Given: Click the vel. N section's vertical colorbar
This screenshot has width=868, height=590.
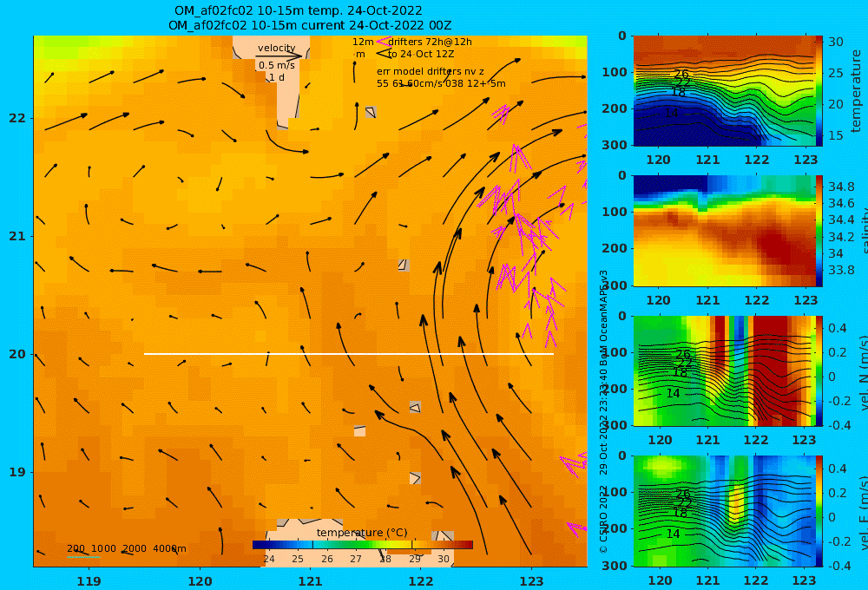Looking at the screenshot, I should tap(819, 370).
